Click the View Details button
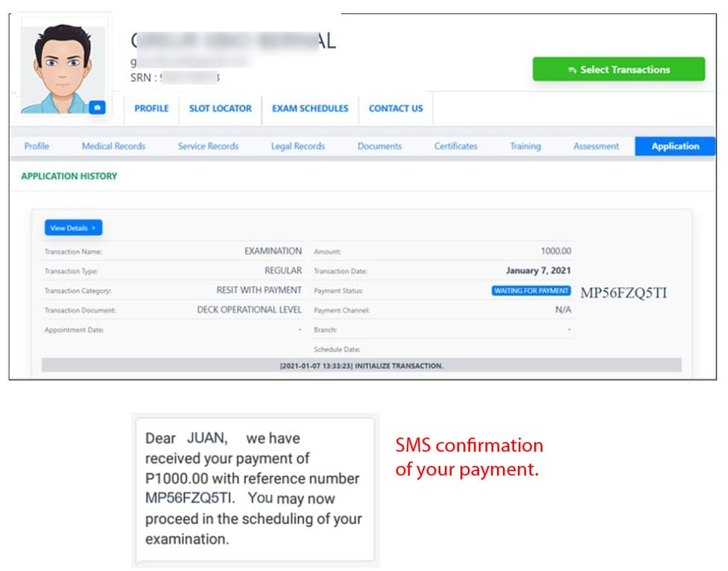This screenshot has height=571, width=728. [x=73, y=227]
